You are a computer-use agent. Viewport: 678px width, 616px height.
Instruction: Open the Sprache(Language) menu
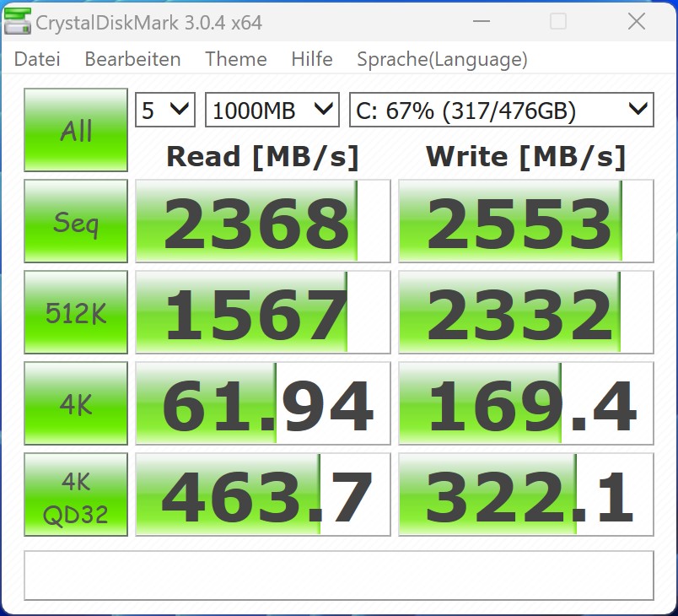[443, 59]
